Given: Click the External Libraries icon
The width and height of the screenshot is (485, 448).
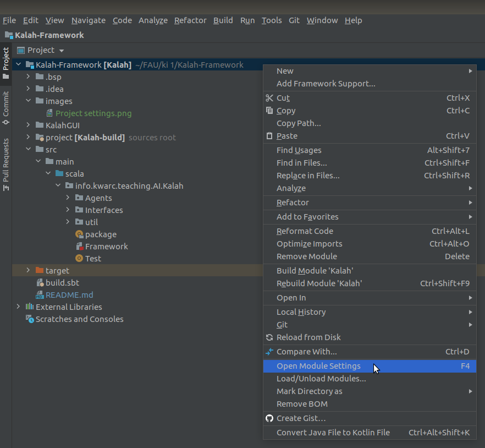Looking at the screenshot, I should [x=30, y=307].
